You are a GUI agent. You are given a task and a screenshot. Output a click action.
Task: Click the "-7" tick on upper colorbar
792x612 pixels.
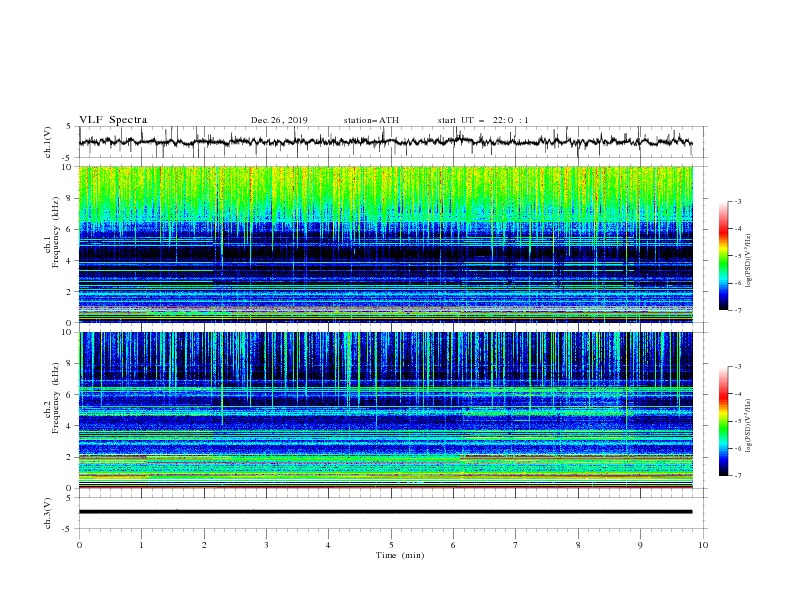coord(737,310)
